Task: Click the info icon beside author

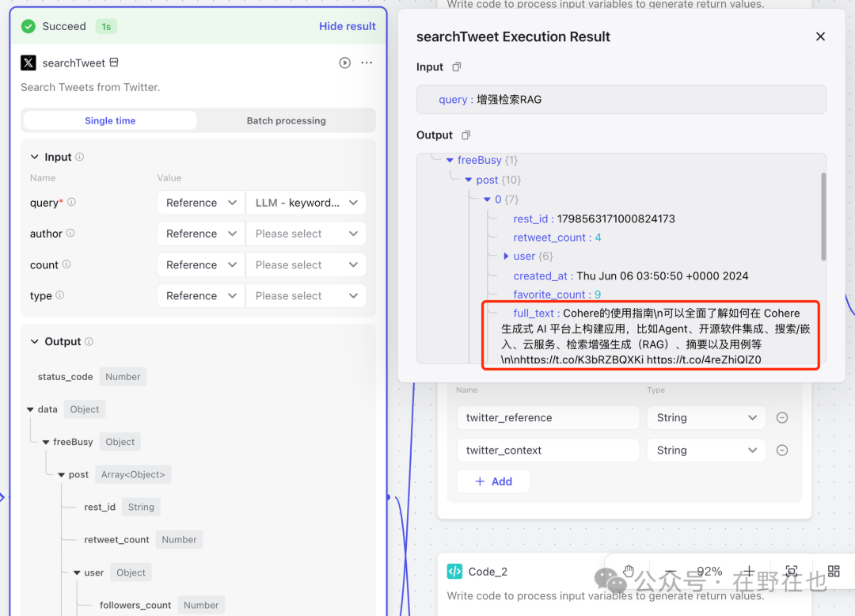Action: click(70, 234)
